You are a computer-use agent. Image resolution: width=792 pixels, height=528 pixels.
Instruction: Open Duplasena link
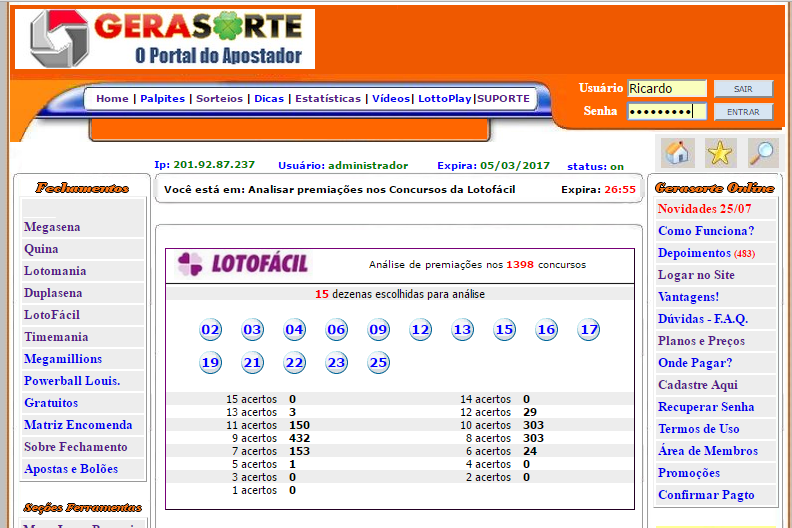click(x=53, y=293)
